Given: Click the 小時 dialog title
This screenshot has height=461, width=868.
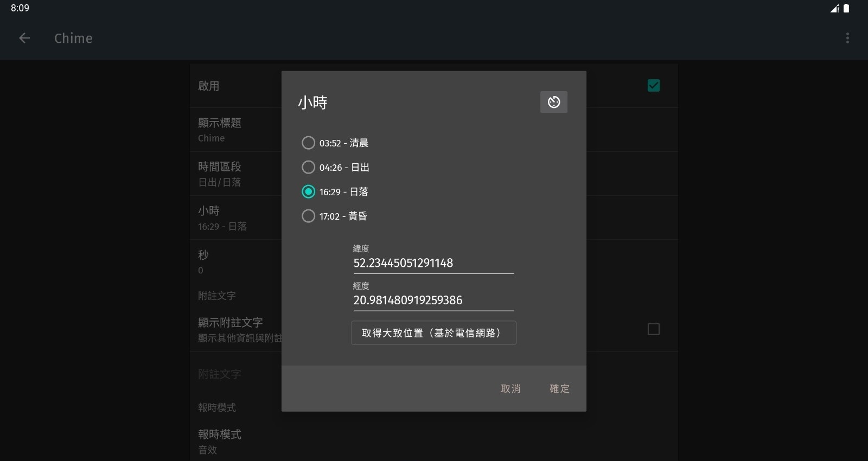Looking at the screenshot, I should pos(312,103).
